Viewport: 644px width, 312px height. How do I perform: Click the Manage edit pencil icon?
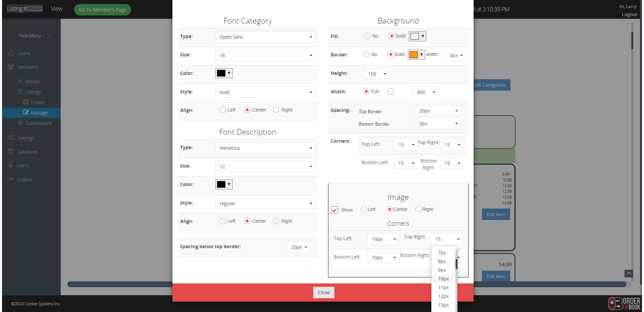pos(26,113)
